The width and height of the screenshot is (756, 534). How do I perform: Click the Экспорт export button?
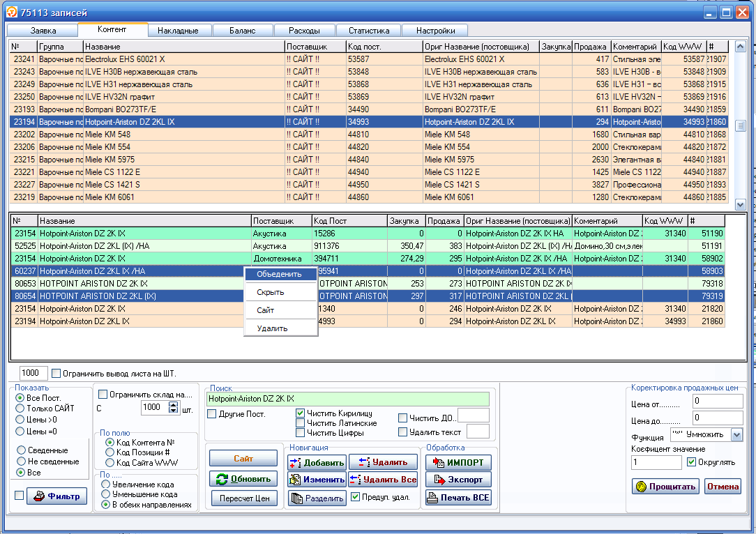pos(458,480)
